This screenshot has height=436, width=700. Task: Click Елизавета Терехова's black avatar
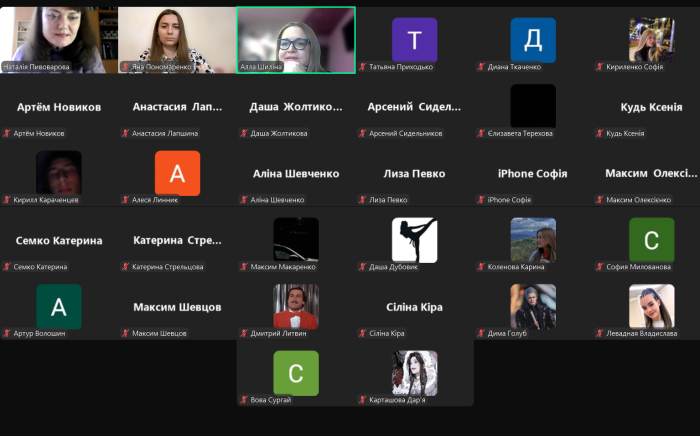[532, 105]
